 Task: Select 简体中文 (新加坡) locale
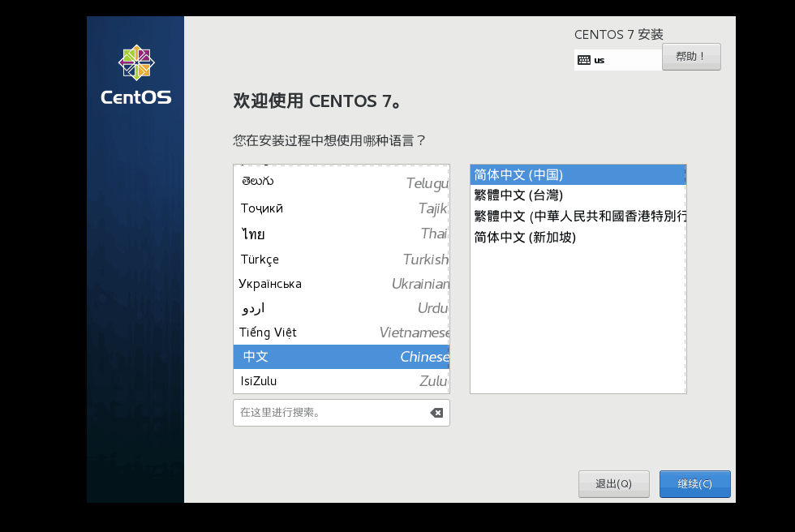tap(578, 237)
